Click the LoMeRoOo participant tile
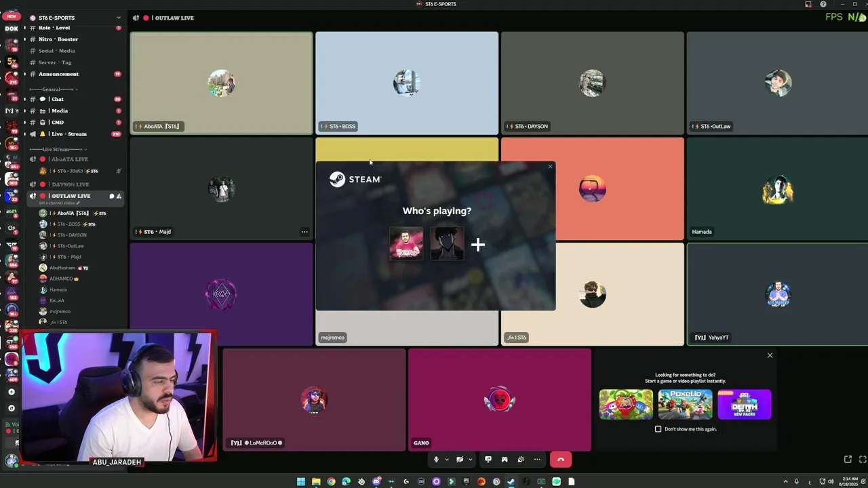The image size is (868, 488). [x=314, y=400]
